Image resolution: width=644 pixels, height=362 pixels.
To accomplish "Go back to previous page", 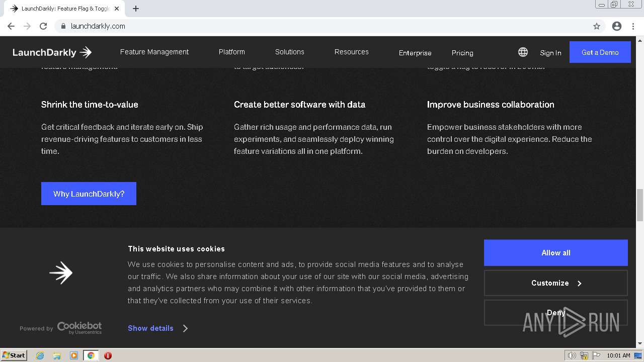I will coord(11,26).
